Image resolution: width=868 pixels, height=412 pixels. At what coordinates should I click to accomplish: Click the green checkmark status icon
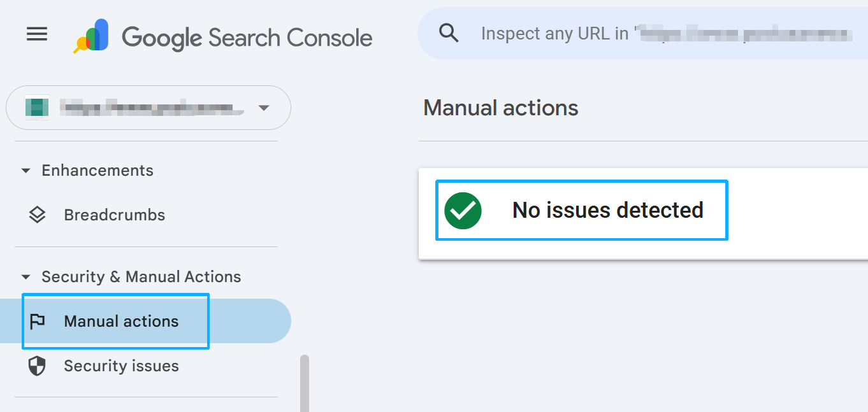(x=461, y=210)
